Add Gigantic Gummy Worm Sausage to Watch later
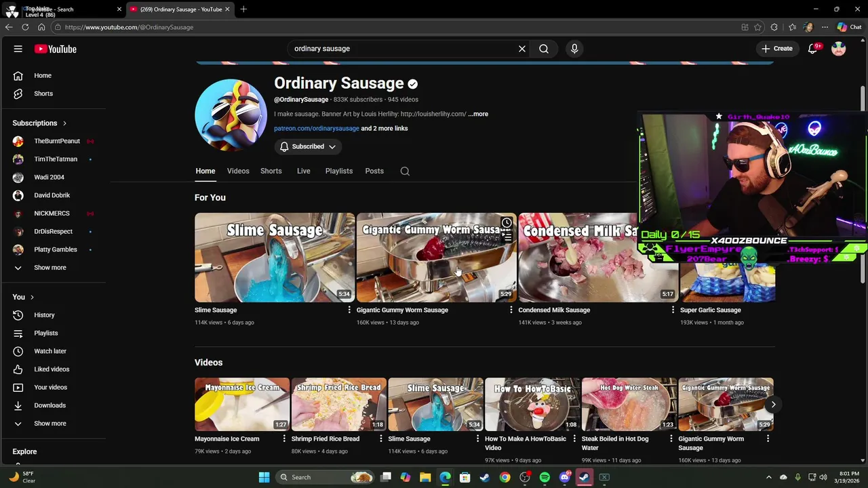The height and width of the screenshot is (488, 868). (x=507, y=223)
